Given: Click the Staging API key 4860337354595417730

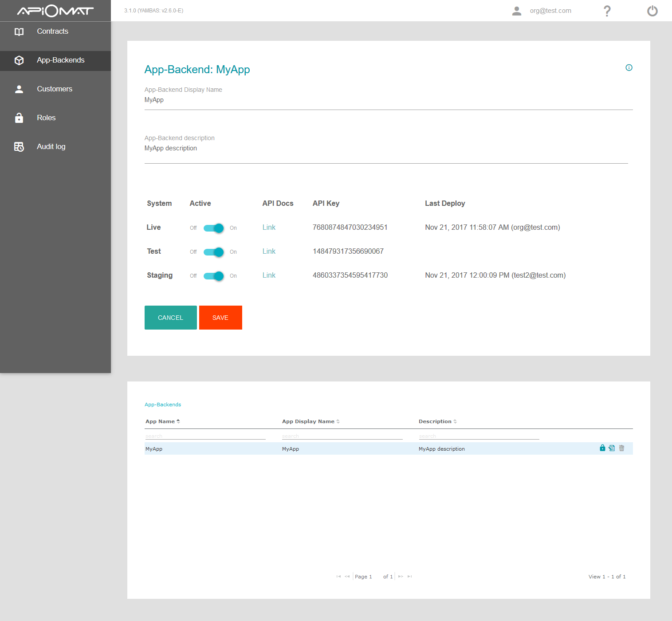Looking at the screenshot, I should pyautogui.click(x=350, y=275).
